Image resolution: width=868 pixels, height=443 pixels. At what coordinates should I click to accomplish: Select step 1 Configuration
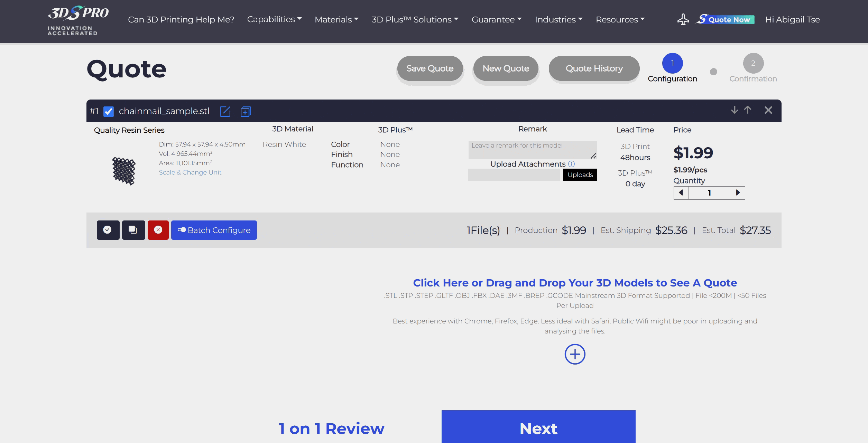672,68
